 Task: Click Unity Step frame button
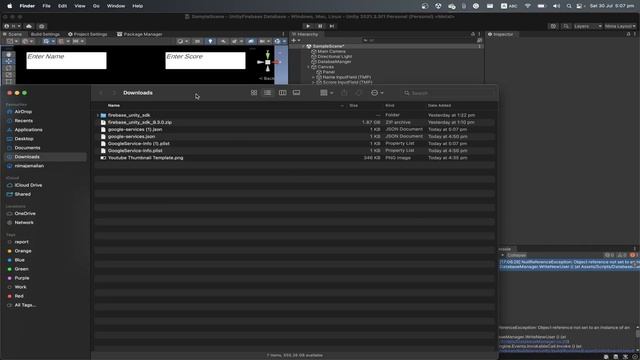coord(332,26)
